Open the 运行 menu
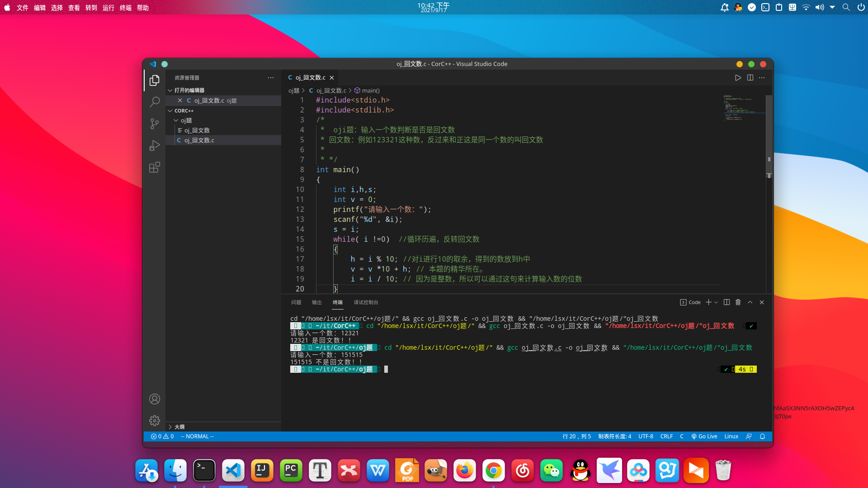The height and width of the screenshot is (488, 868). pyautogui.click(x=108, y=8)
